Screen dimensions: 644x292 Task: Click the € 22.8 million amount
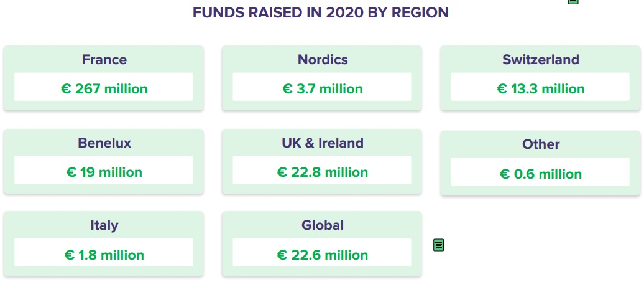[x=323, y=172]
